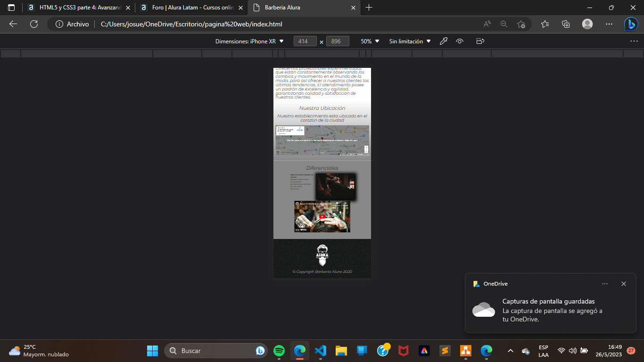Show file site information icon
644x362 pixels.
point(59,24)
